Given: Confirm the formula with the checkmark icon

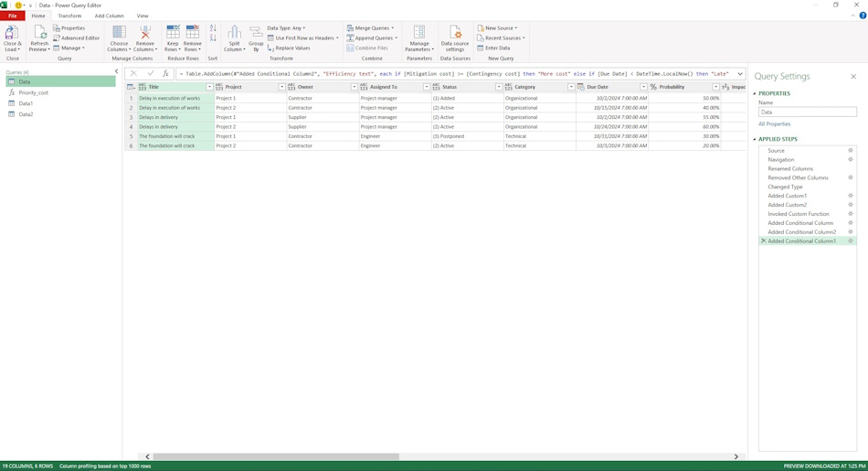Looking at the screenshot, I should coord(150,74).
